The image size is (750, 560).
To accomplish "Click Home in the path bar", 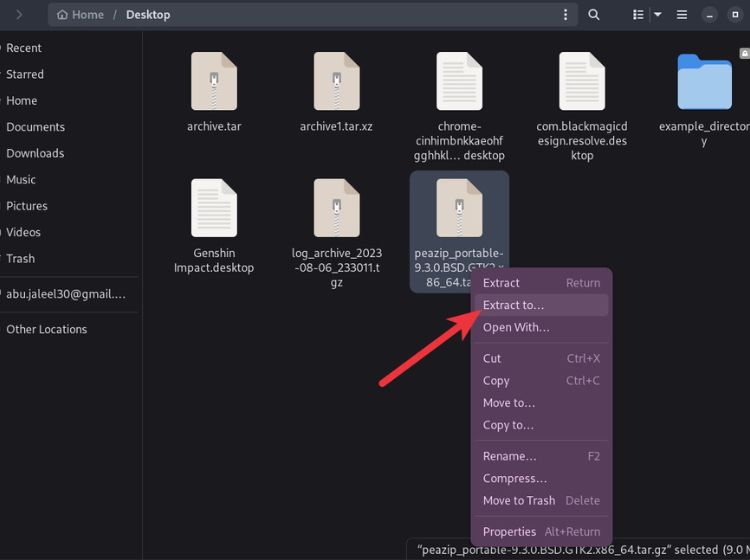I will [x=80, y=15].
